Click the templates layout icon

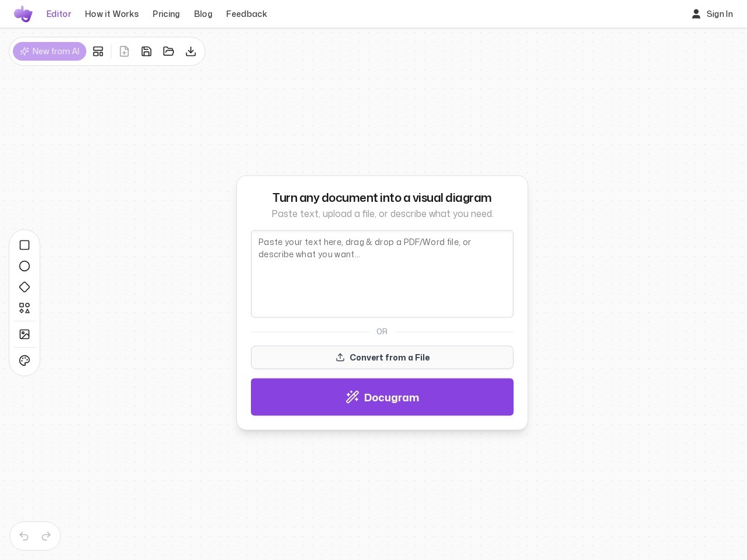(98, 51)
